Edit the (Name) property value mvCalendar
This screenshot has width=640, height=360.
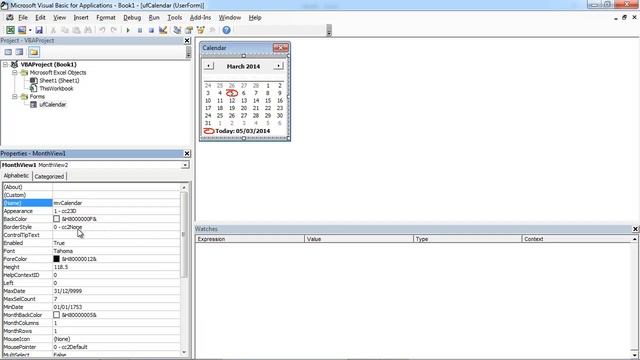click(x=116, y=203)
